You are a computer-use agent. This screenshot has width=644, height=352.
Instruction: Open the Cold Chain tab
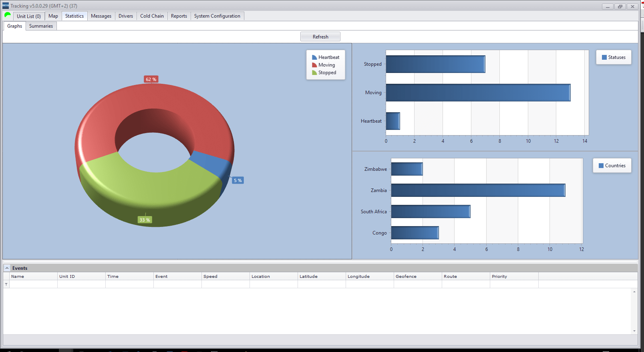point(152,16)
